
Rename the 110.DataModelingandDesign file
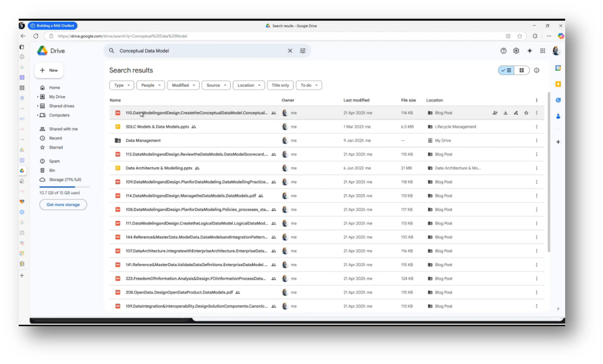coord(516,113)
